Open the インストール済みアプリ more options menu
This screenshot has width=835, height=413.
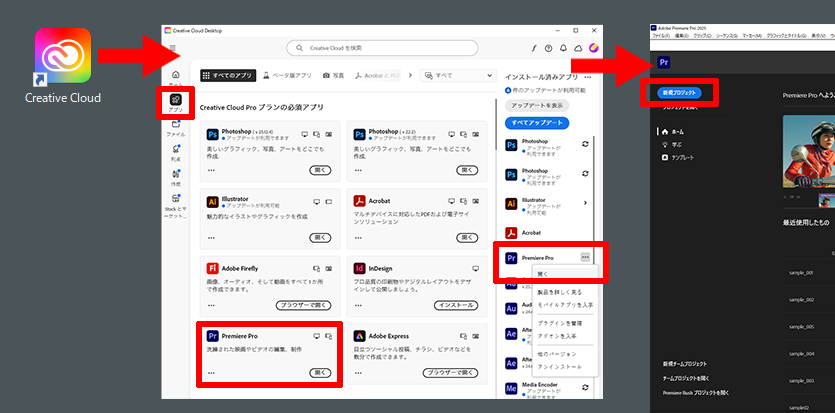(x=588, y=77)
